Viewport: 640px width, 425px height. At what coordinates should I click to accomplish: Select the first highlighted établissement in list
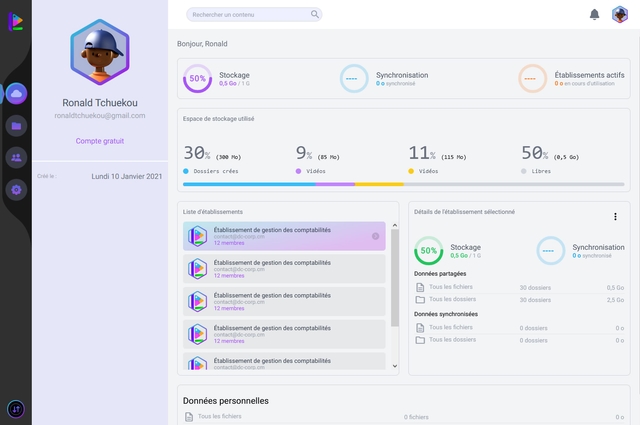click(x=284, y=236)
